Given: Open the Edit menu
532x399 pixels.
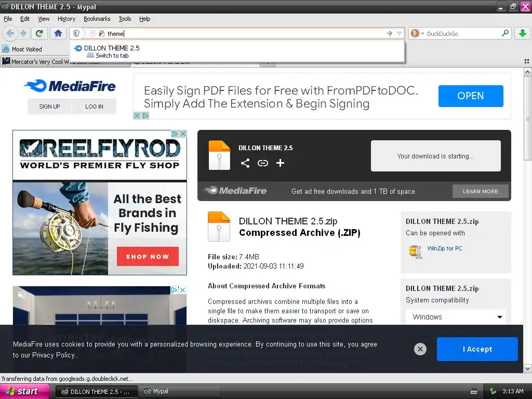Looking at the screenshot, I should 25,19.
